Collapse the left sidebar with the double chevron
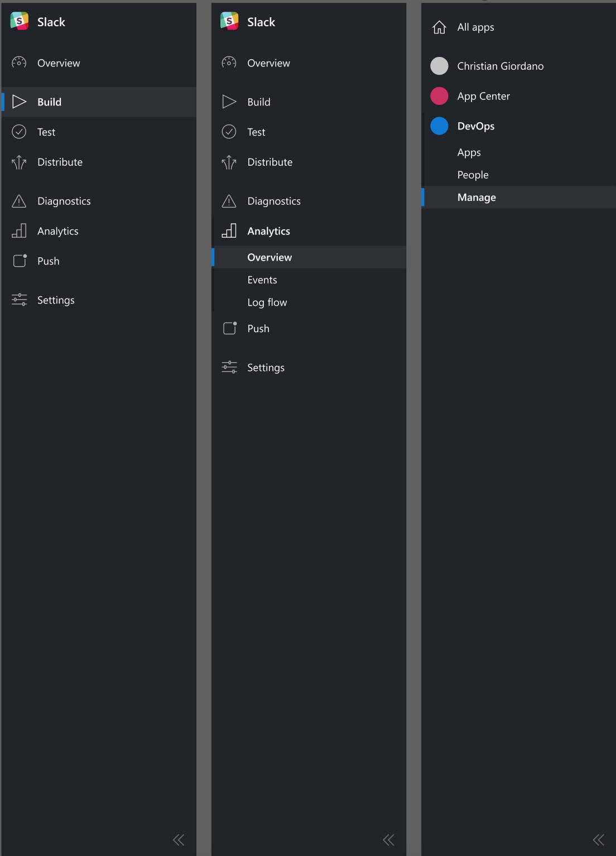This screenshot has width=616, height=856. click(x=179, y=840)
